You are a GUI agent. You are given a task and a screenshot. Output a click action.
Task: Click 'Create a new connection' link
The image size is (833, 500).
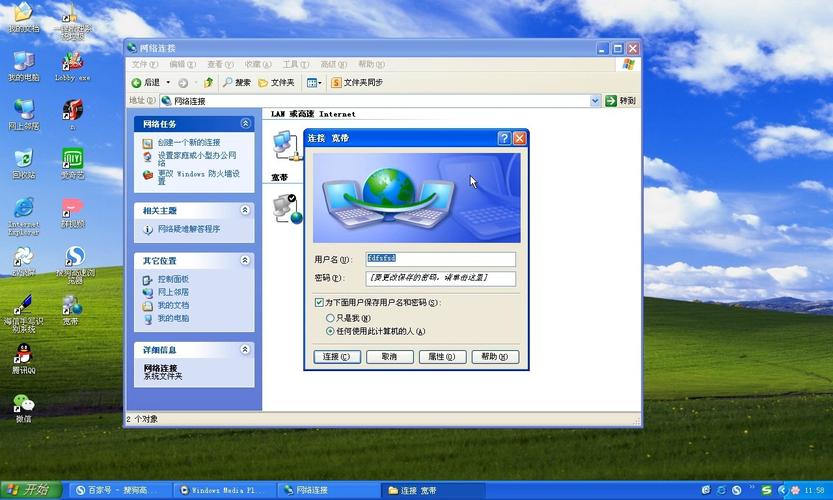[x=189, y=142]
